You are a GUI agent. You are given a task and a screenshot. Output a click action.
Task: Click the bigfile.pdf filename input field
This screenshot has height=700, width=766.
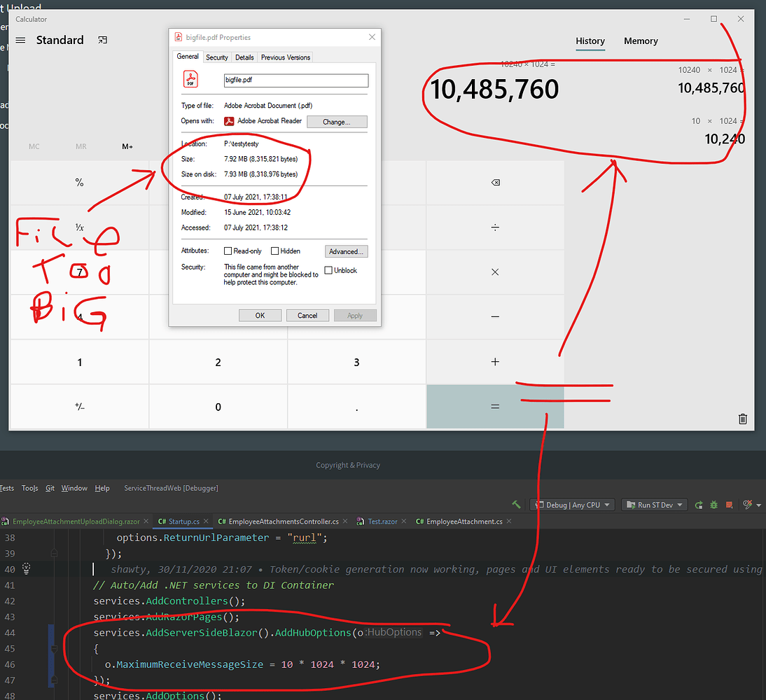[295, 80]
